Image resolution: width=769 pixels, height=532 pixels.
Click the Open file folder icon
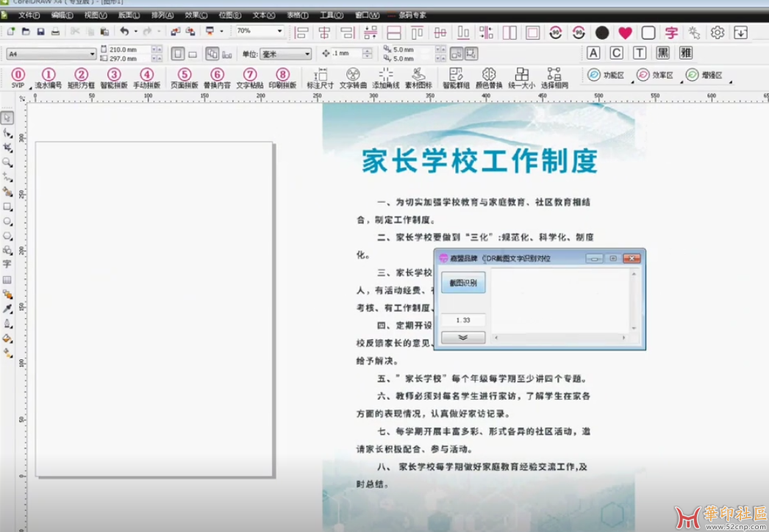(x=26, y=32)
